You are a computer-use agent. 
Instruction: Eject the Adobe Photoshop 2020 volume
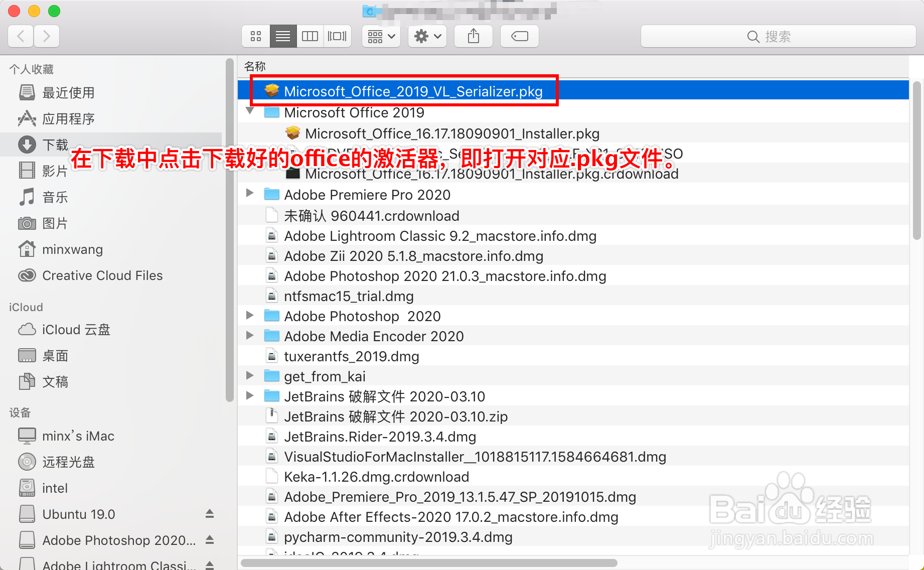210,540
